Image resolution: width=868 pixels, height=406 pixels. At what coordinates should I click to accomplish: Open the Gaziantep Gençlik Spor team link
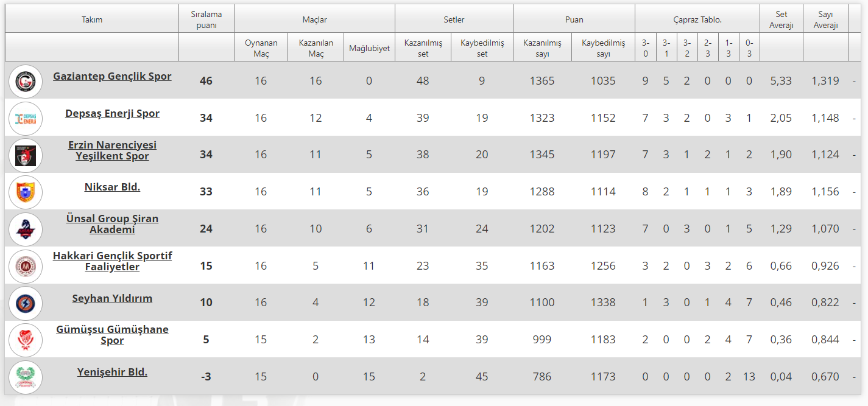click(112, 77)
